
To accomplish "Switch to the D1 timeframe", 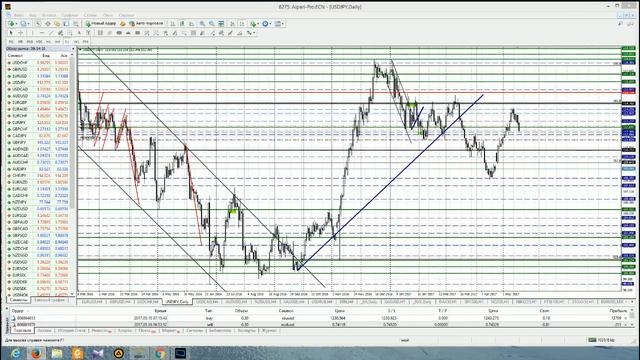I will click(67, 42).
